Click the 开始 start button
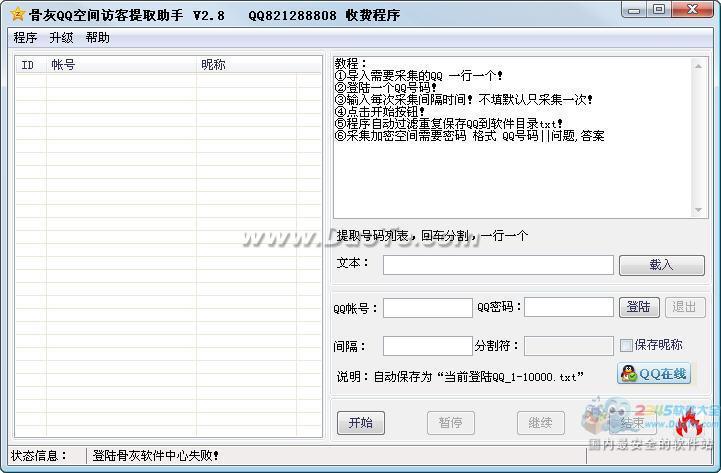This screenshot has width=721, height=473. (x=360, y=422)
